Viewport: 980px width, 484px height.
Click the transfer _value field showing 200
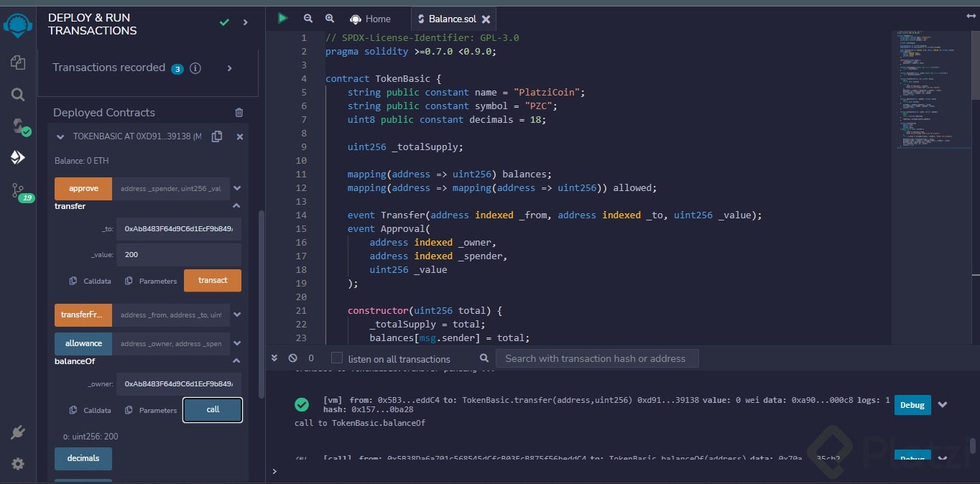[x=179, y=255]
